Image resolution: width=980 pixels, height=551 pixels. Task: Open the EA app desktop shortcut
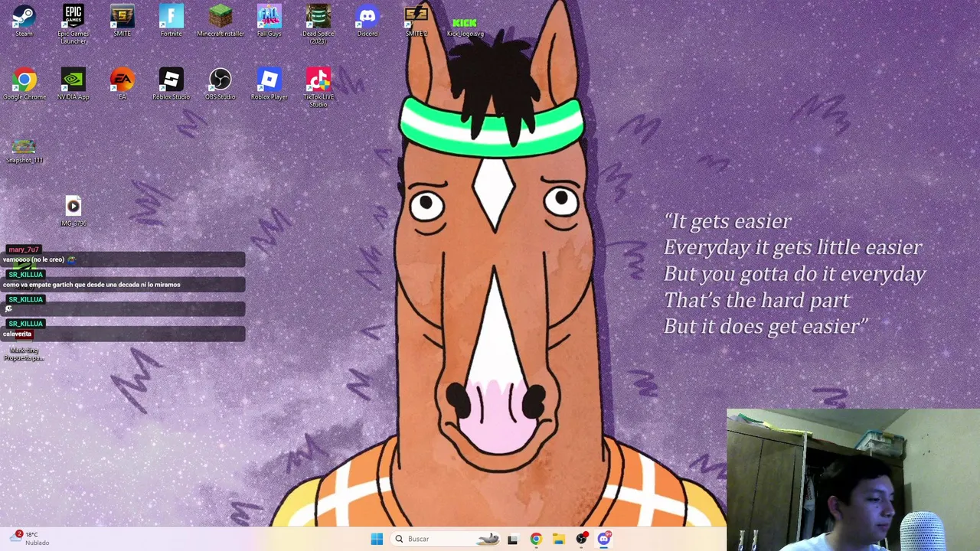coord(122,84)
